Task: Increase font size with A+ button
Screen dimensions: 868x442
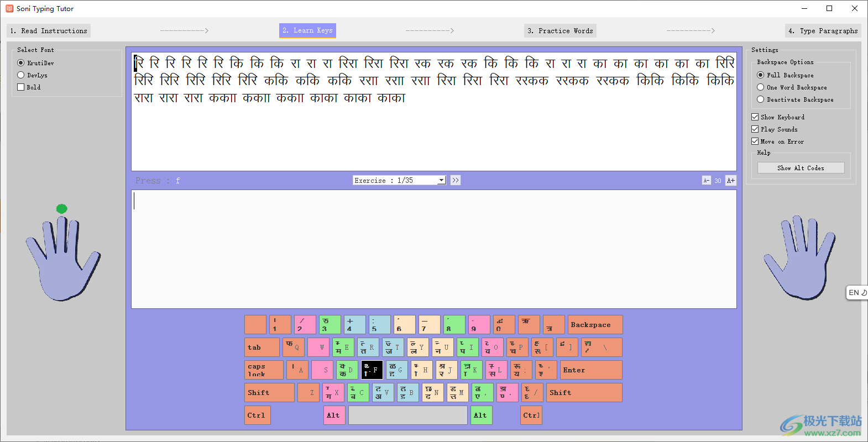Action: coord(731,181)
